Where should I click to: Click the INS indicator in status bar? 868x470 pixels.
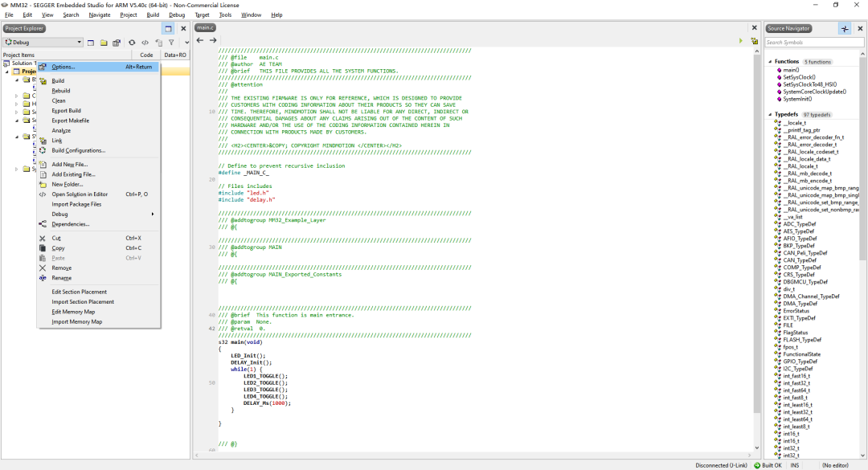click(x=795, y=465)
